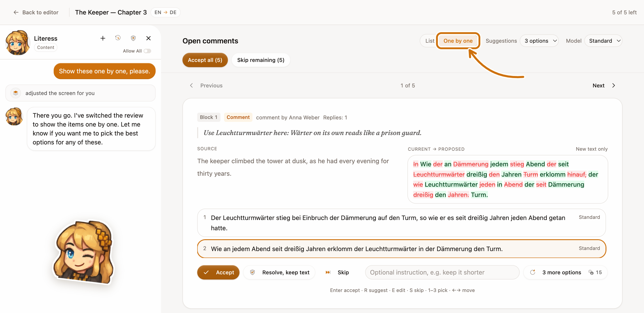Click Skip remaining (5) button
This screenshot has height=313, width=644.
[261, 60]
